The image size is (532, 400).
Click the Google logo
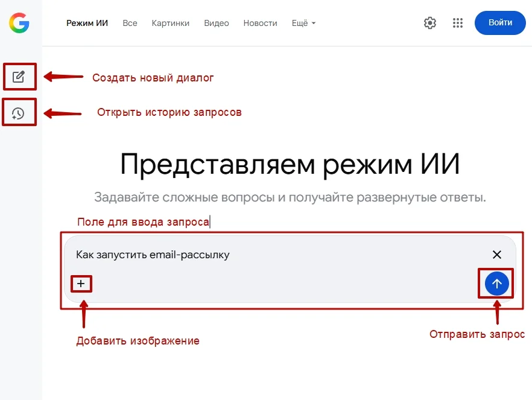click(x=19, y=23)
